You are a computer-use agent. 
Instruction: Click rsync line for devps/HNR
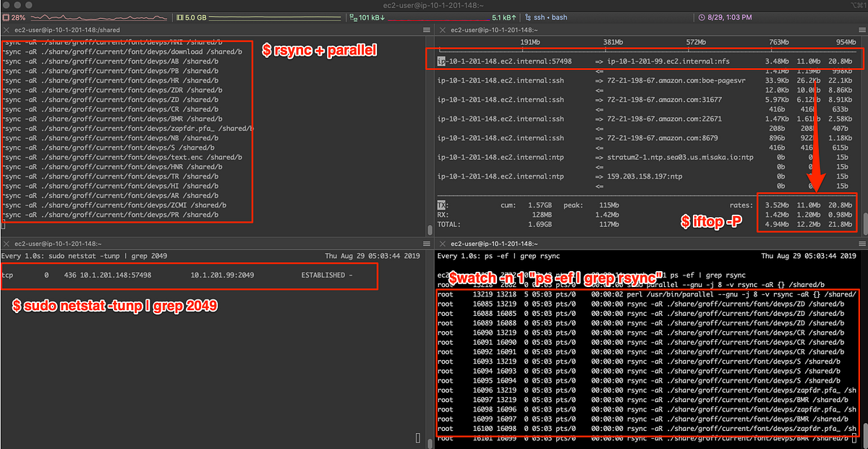[x=112, y=166]
